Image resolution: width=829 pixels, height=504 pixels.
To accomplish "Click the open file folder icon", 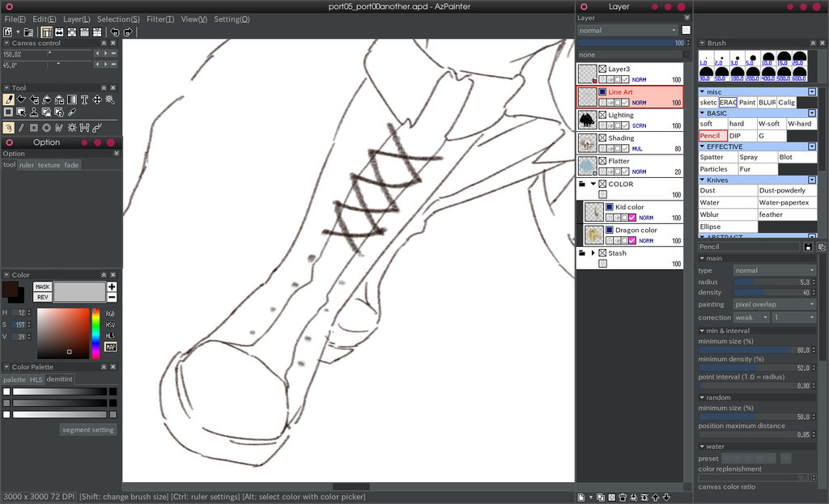I will tap(28, 32).
